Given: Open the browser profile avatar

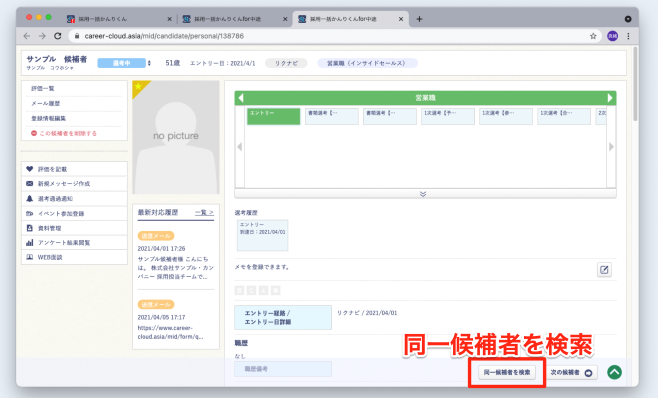Looking at the screenshot, I should pos(612,36).
